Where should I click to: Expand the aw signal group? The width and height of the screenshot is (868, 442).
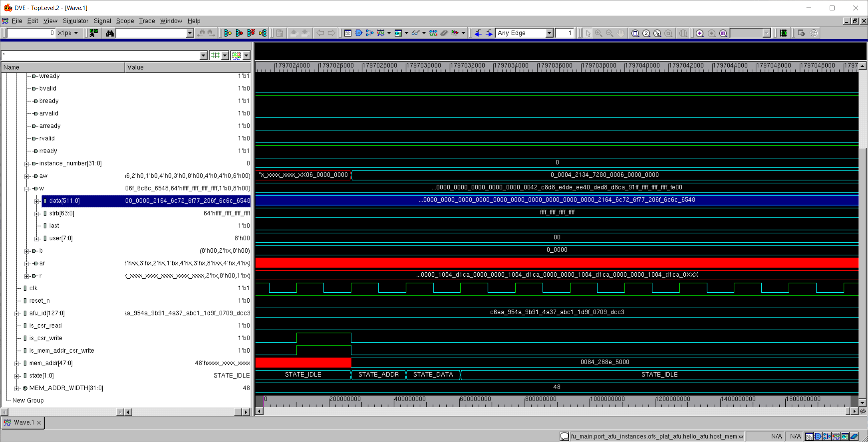(27, 176)
